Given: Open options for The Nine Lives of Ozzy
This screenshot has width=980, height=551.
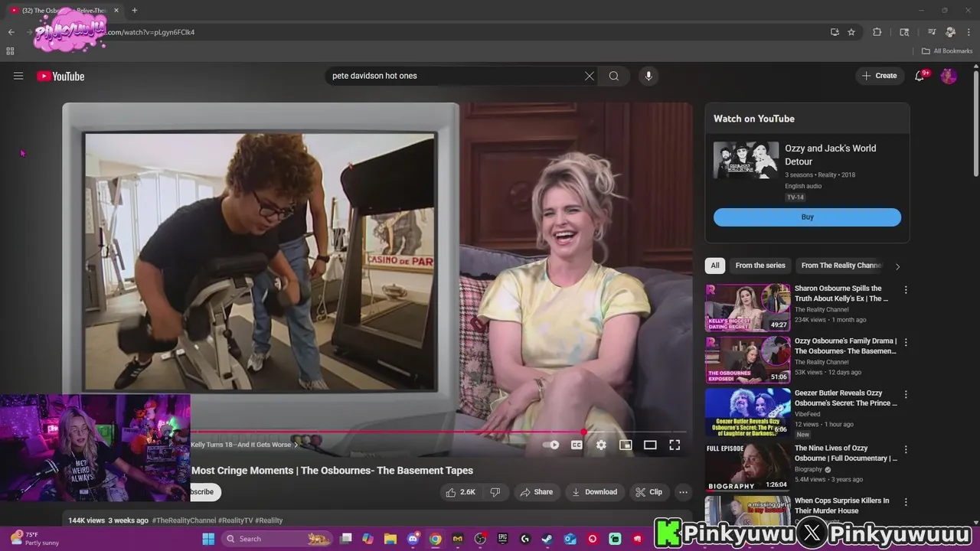Looking at the screenshot, I should [906, 449].
